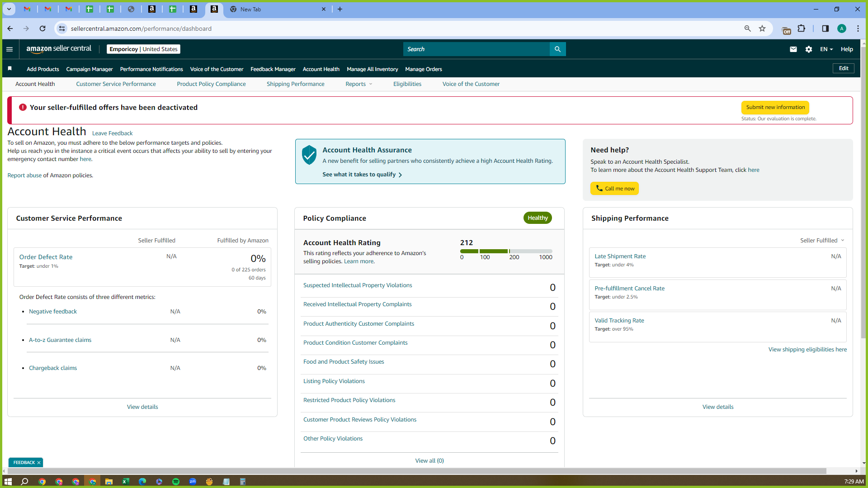
Task: Go back with the browser back arrow
Action: click(x=10, y=28)
